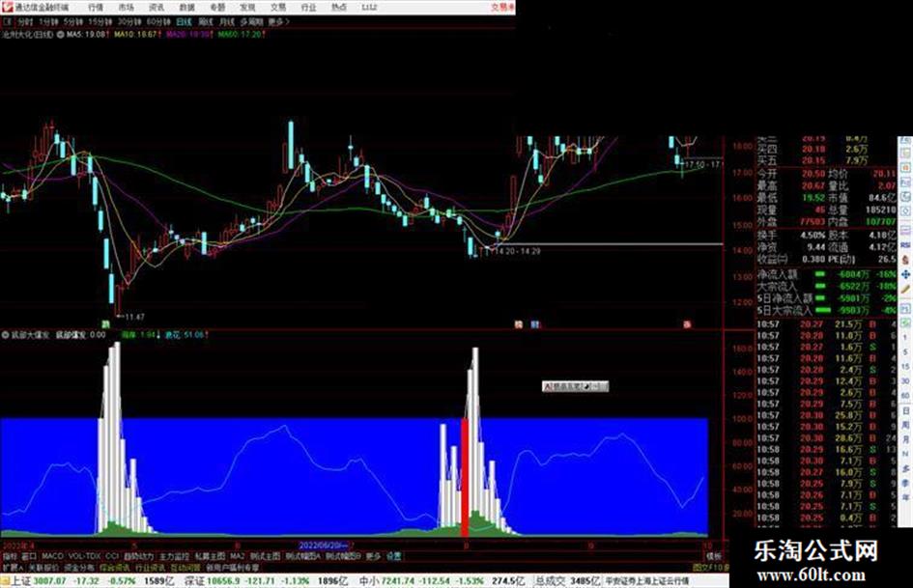Apply the VOL-TDX indicator tab
Image resolution: width=913 pixels, height=588 pixels.
85,556
